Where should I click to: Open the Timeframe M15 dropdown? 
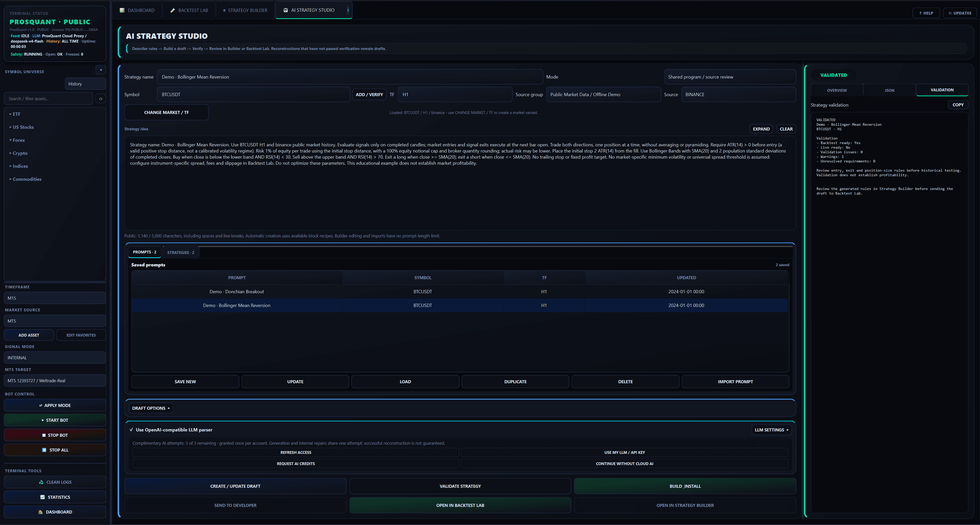coord(55,298)
